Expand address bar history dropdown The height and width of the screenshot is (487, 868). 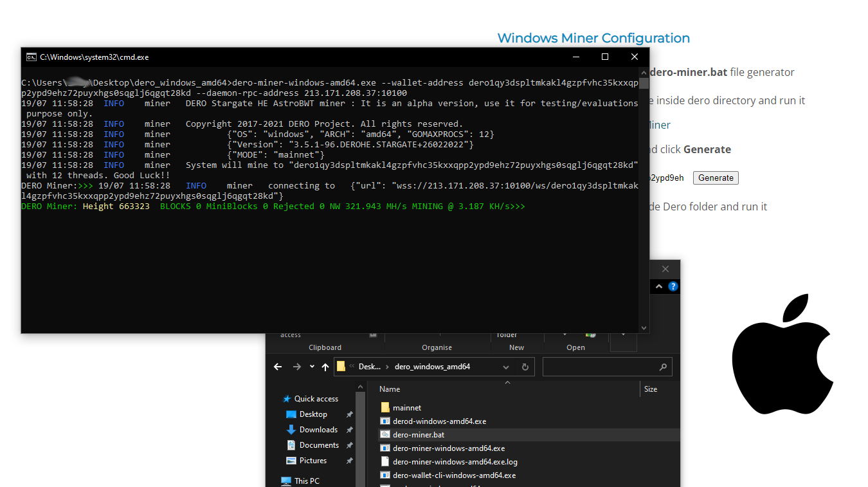click(x=506, y=367)
